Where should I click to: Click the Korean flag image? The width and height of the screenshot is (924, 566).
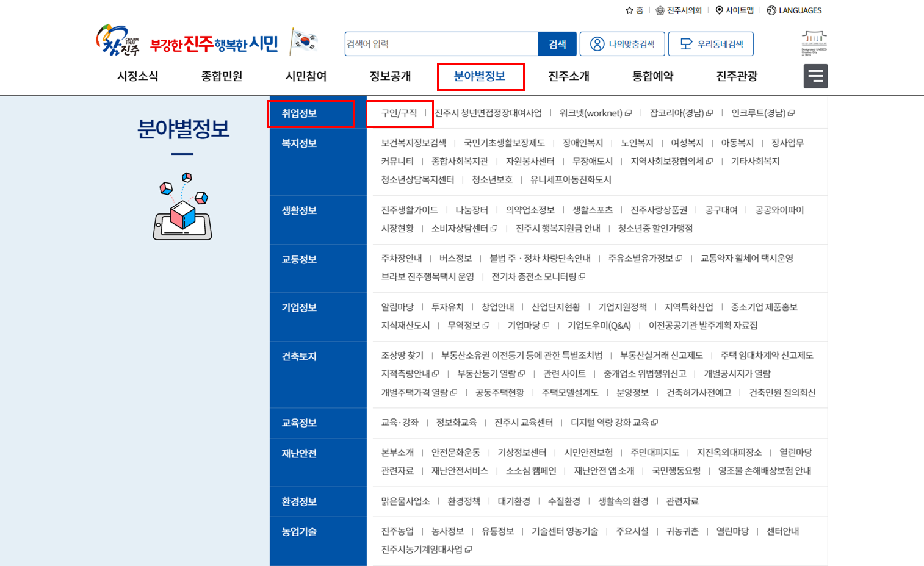point(304,41)
